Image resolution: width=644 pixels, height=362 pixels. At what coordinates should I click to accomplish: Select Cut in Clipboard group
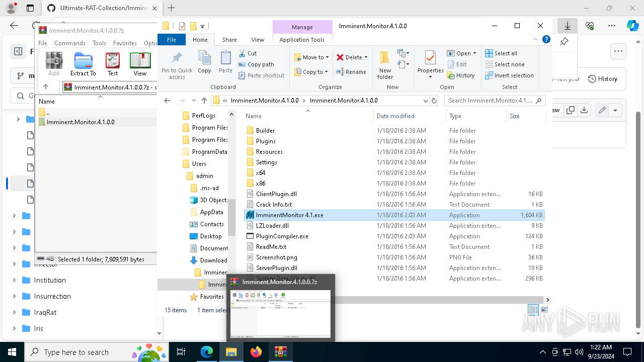pos(248,53)
